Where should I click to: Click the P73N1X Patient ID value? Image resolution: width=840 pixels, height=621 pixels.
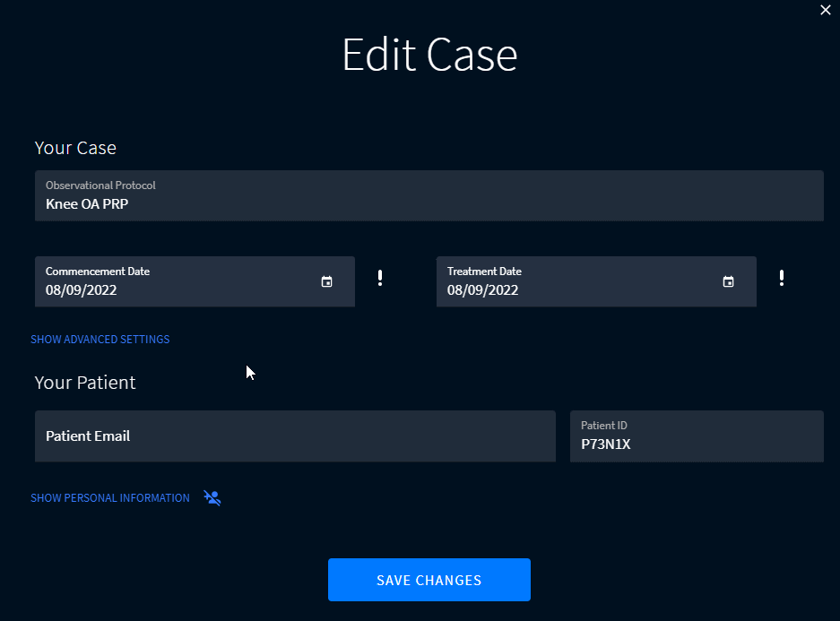[x=605, y=444]
